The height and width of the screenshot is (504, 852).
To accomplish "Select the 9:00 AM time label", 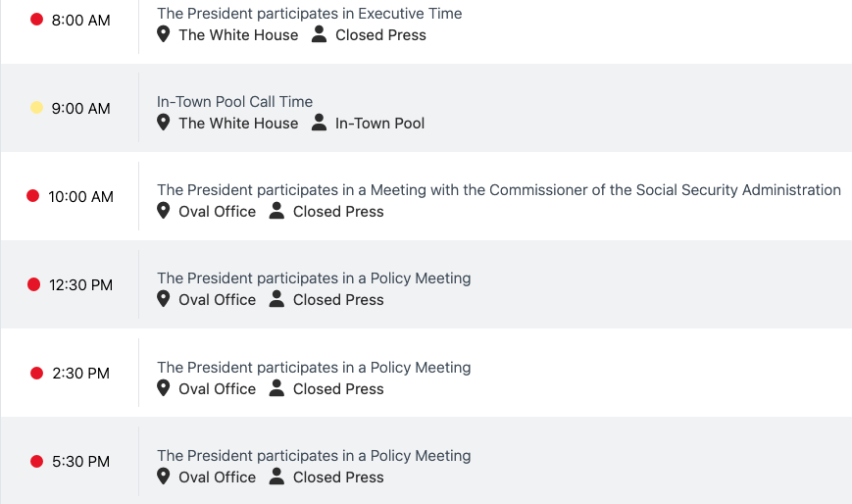I will [x=80, y=109].
